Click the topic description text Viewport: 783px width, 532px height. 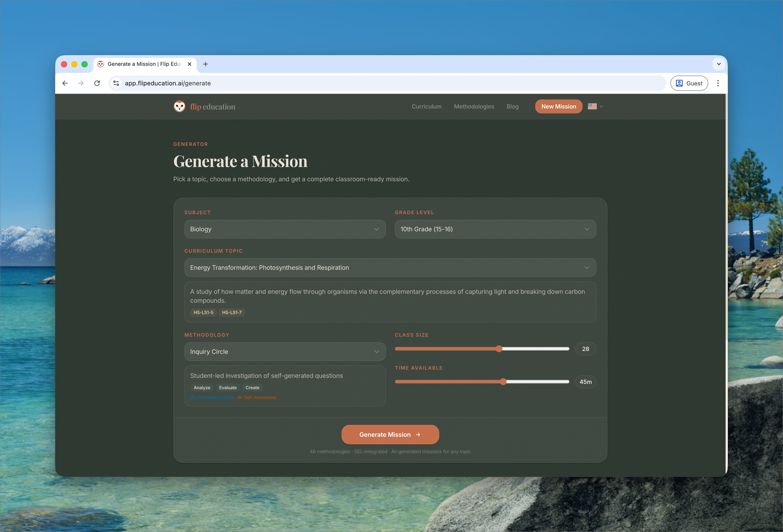[387, 296]
